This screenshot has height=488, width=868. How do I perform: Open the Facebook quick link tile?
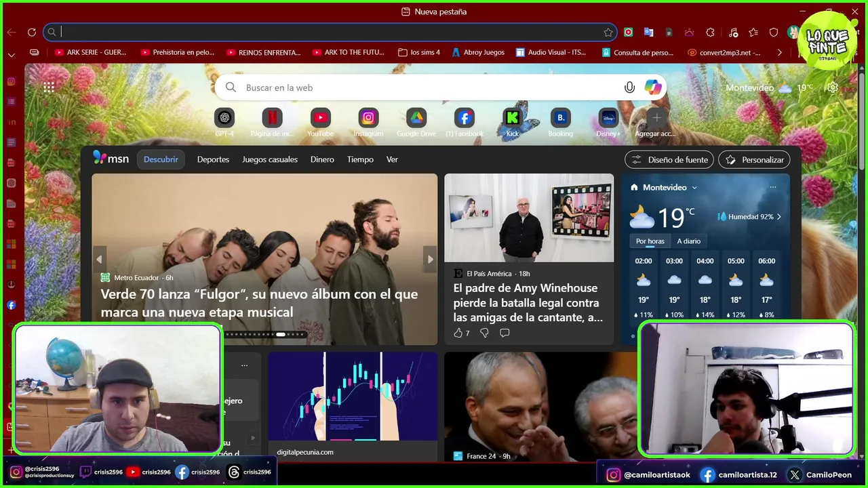tap(465, 118)
